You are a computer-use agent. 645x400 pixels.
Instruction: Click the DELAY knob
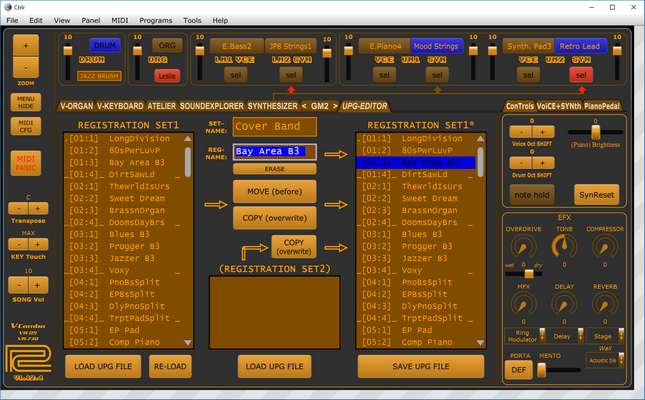[x=564, y=305]
